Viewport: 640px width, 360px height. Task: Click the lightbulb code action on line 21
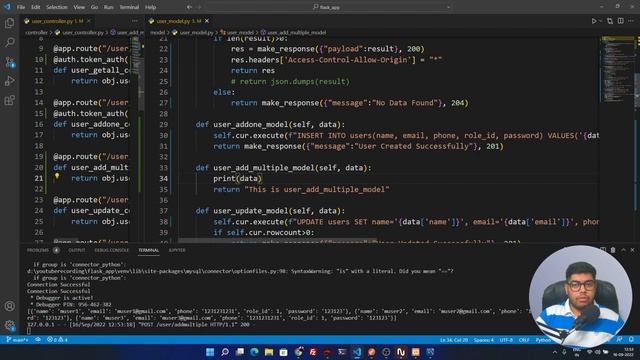(57, 176)
